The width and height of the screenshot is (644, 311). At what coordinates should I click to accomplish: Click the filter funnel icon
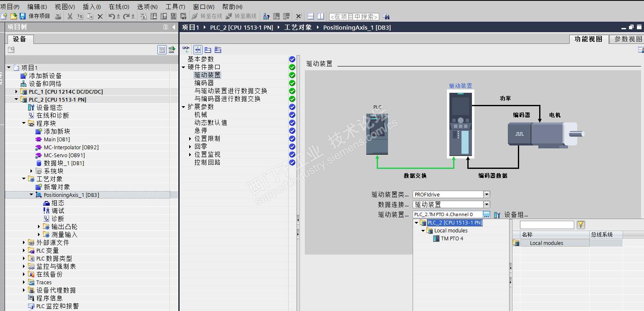[581, 225]
